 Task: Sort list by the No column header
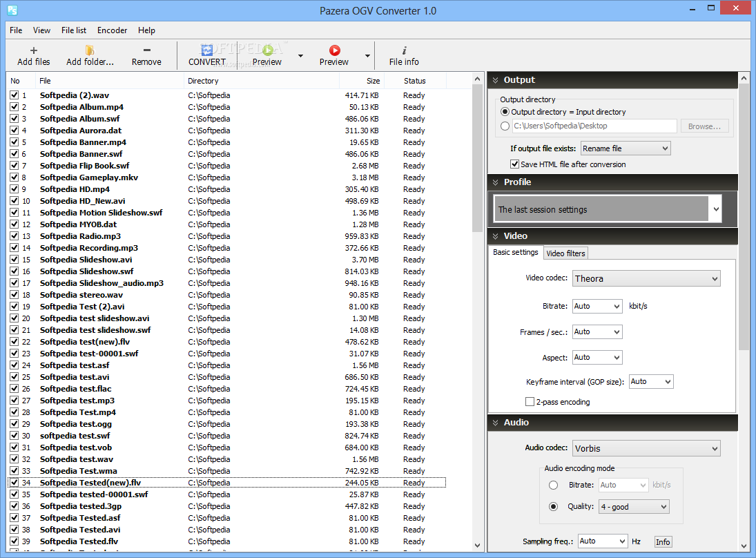pos(21,81)
